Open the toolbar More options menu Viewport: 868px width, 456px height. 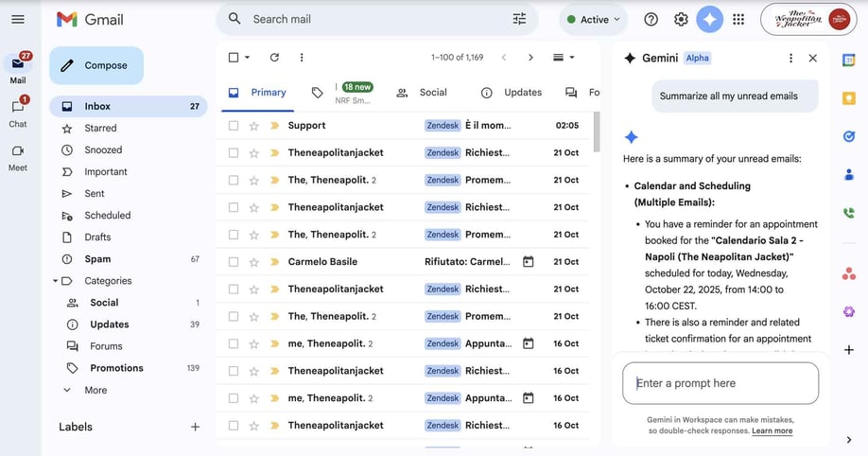pos(301,57)
